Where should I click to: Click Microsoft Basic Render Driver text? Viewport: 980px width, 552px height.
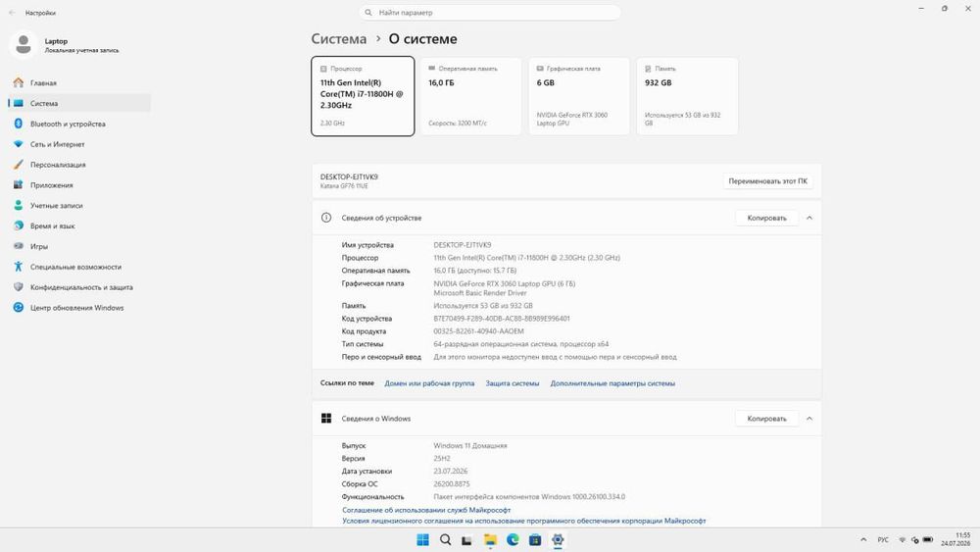(480, 292)
